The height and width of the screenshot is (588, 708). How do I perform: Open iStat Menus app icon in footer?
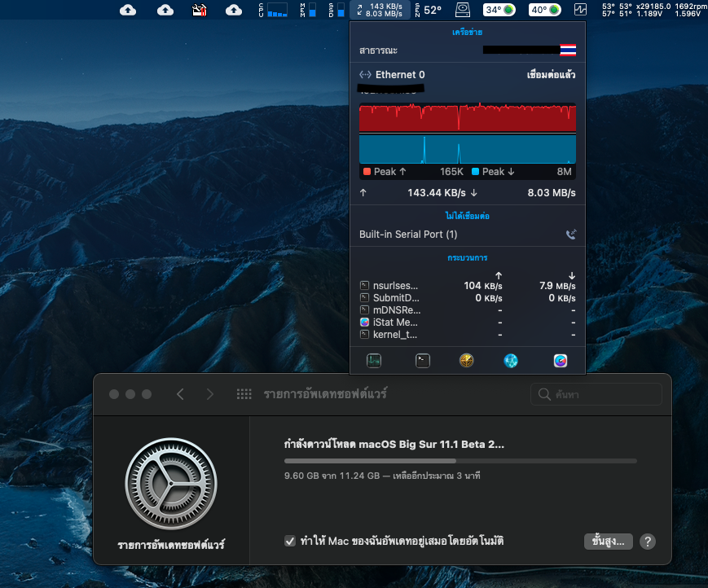(x=561, y=361)
